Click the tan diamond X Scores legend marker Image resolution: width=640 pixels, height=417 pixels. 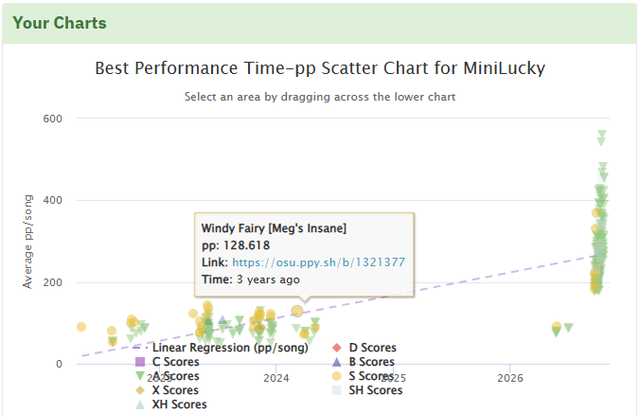click(140, 390)
